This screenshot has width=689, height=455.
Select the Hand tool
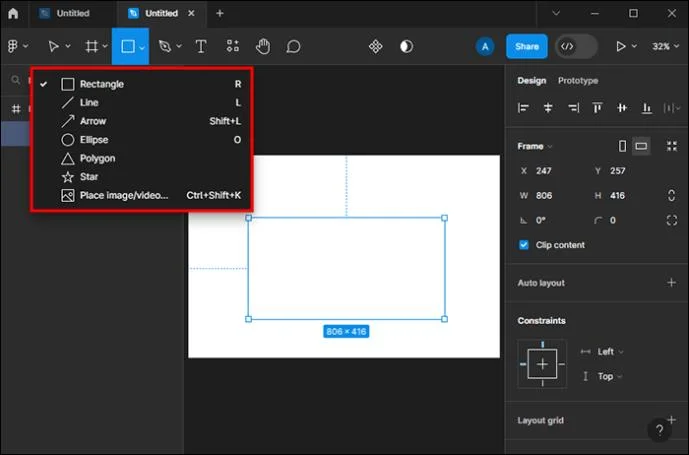point(263,46)
